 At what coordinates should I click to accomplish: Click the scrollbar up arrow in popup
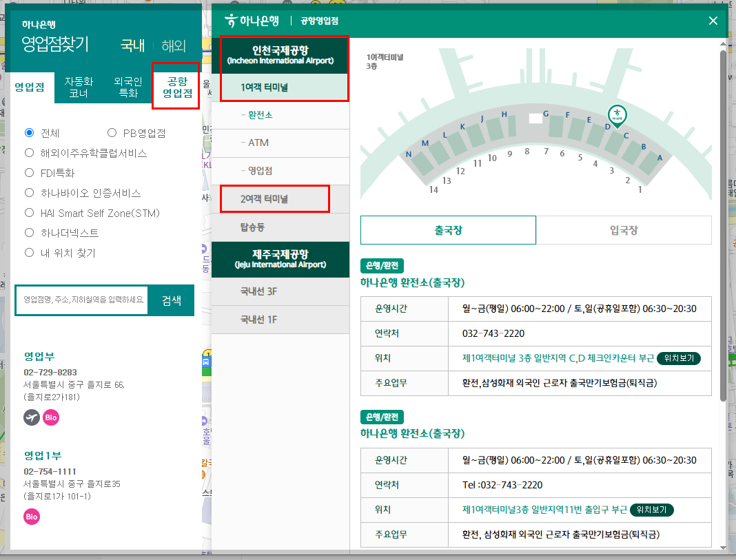click(724, 43)
